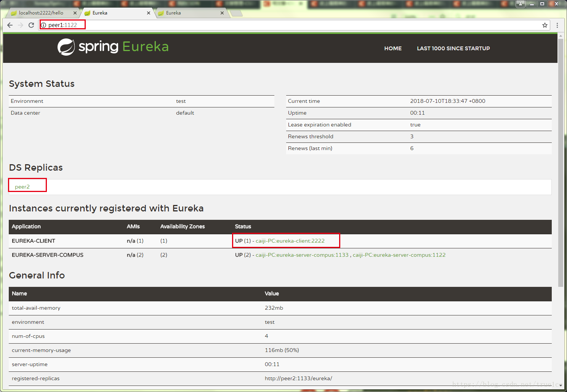
Task: Close the active Eureka tab
Action: [149, 13]
